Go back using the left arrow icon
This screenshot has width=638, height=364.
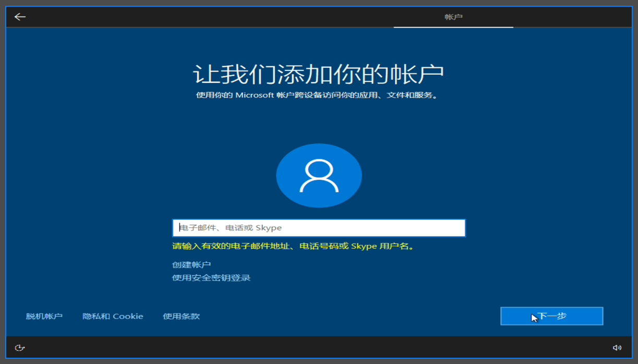pos(20,17)
